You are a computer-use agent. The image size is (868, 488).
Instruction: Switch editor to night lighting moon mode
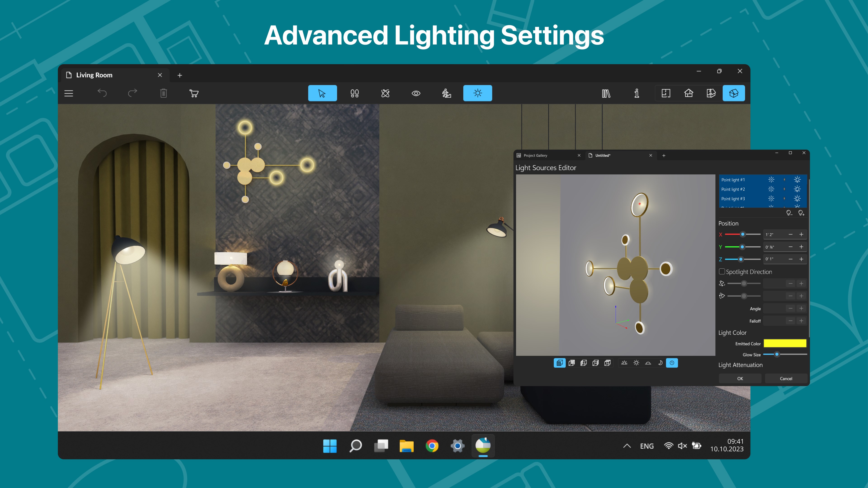pos(660,363)
